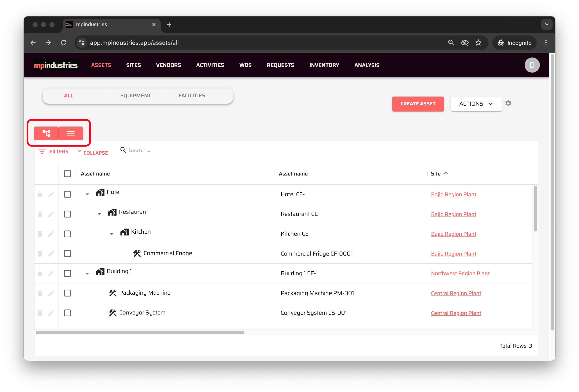Select the Building 1 row checkbox
This screenshot has height=392, width=579.
(x=67, y=273)
